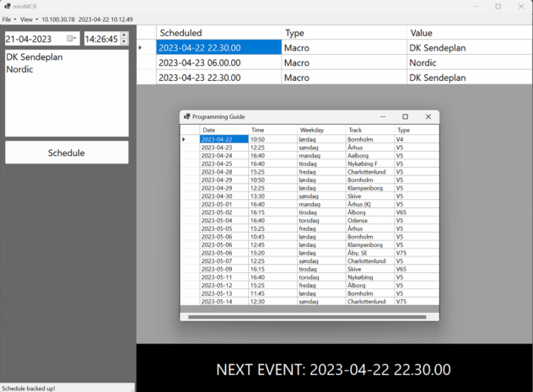Decrease the time with the down spinner
The image size is (533, 392).
[x=124, y=42]
